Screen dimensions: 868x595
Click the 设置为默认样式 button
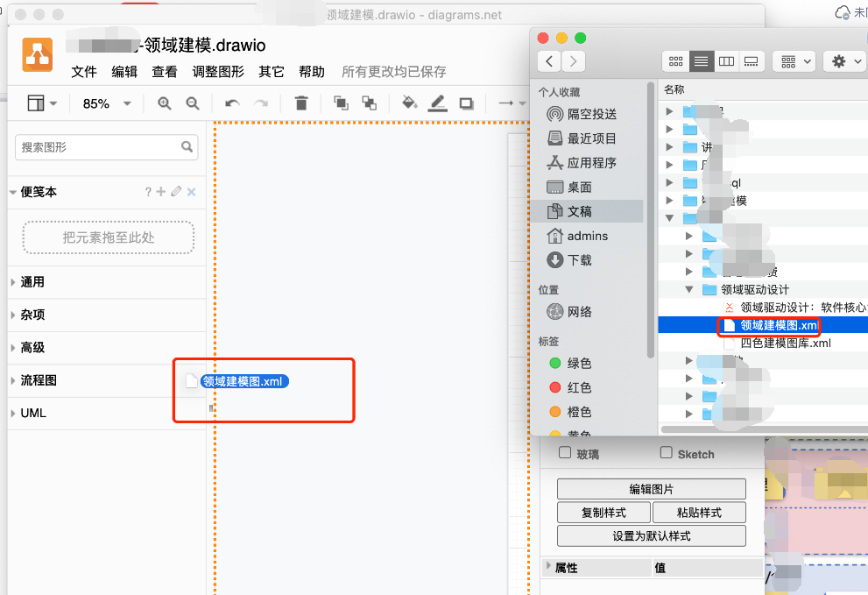pos(652,535)
